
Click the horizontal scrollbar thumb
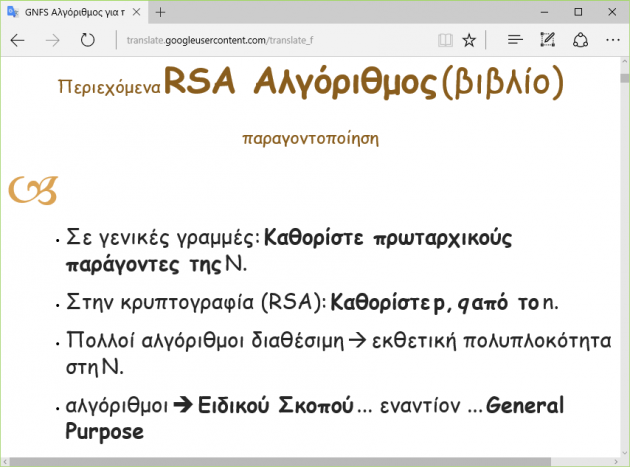[280, 462]
